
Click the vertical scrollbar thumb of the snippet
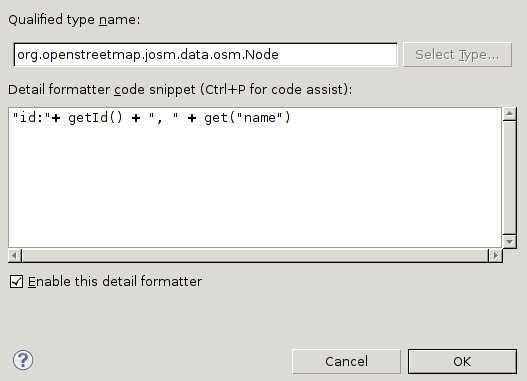point(510,178)
